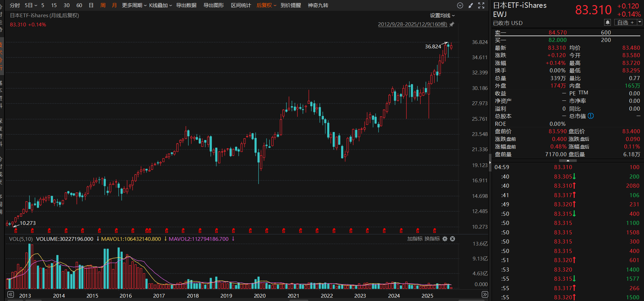Open the K线叠加 dropdown

click(161, 5)
